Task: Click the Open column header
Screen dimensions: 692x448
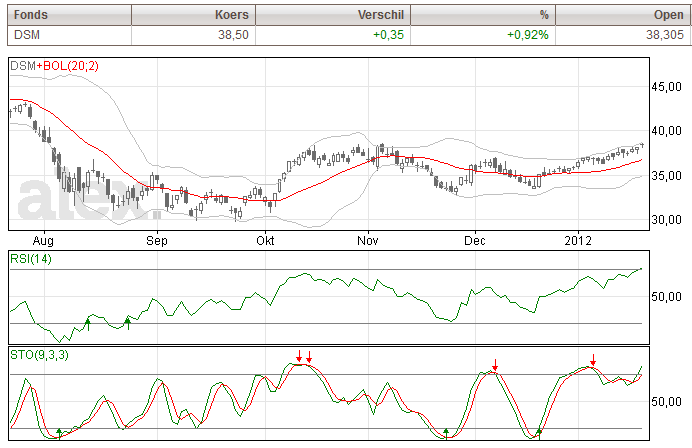Action: pyautogui.click(x=623, y=15)
